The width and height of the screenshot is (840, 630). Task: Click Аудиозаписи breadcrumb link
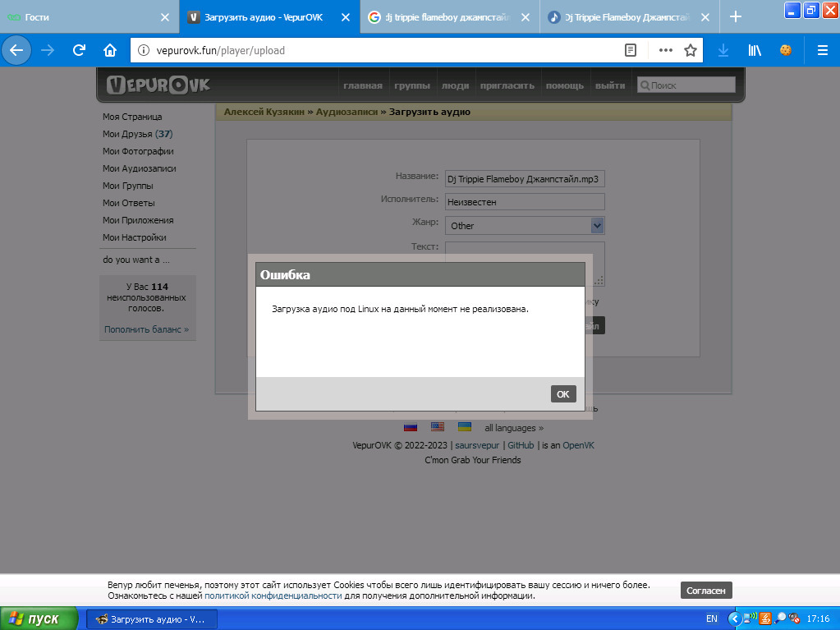[x=347, y=112]
